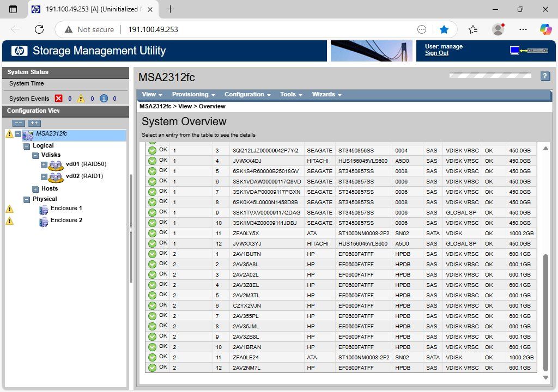Click green OK icon for JVWXX4DJ disk
Image resolution: width=558 pixels, height=392 pixels.
click(x=153, y=161)
